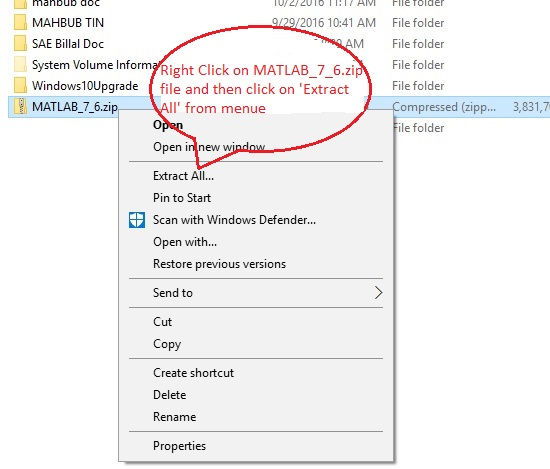Screen dimensions: 550x469
Task: Choose Restore previous versions
Action: [x=220, y=264]
